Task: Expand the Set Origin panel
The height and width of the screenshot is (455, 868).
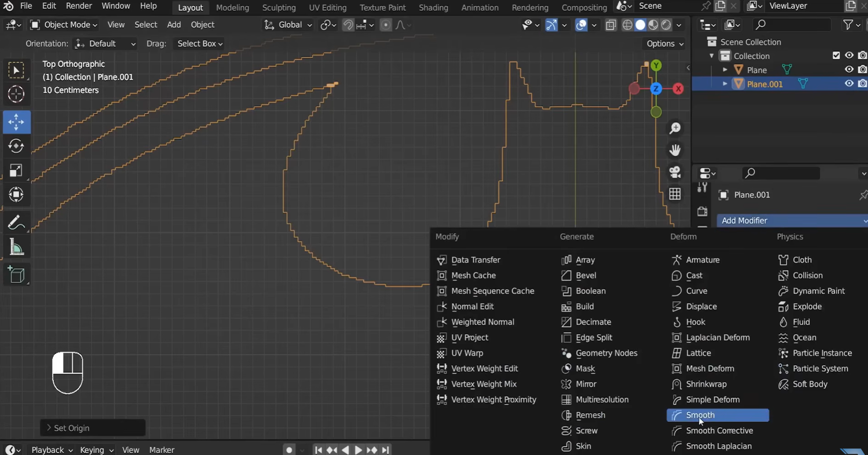Action: pos(92,428)
